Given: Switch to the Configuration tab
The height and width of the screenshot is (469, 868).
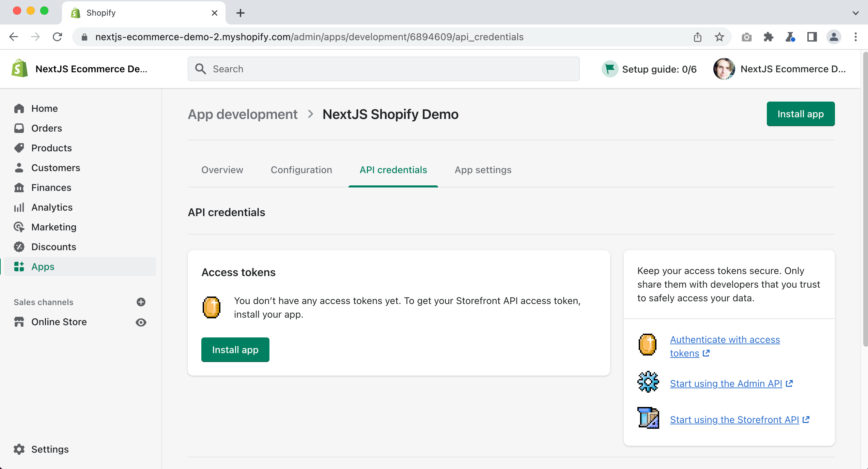Looking at the screenshot, I should [301, 170].
